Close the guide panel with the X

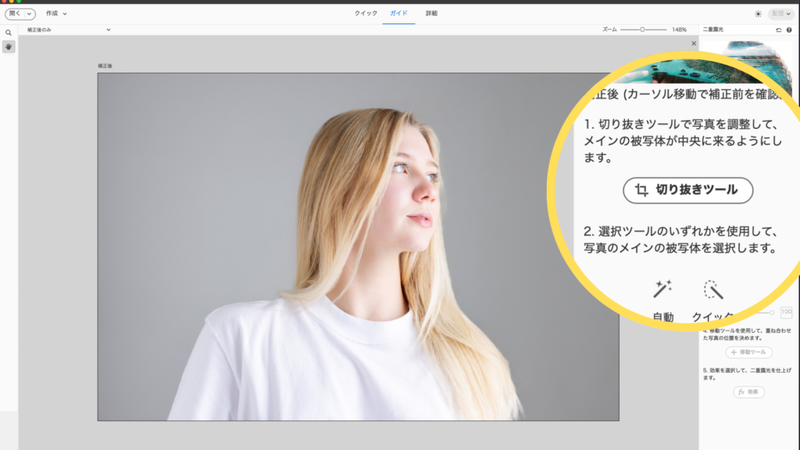pyautogui.click(x=694, y=43)
